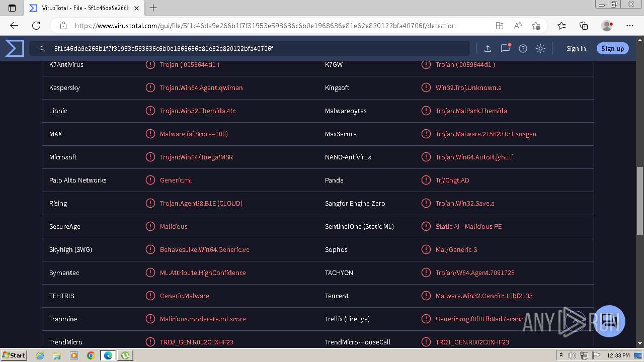
Task: Select the Trojan.Win64.Agent.qwiman detection text
Action: 201,87
